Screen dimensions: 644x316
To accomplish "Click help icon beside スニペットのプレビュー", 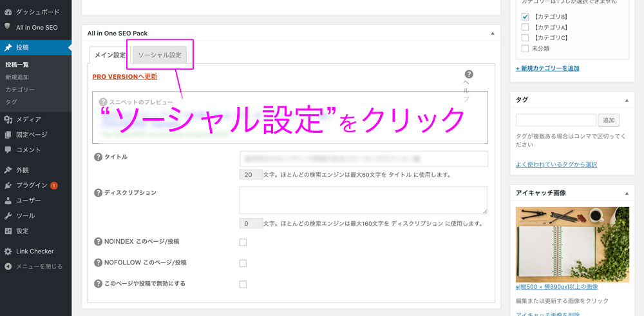I will tap(103, 102).
